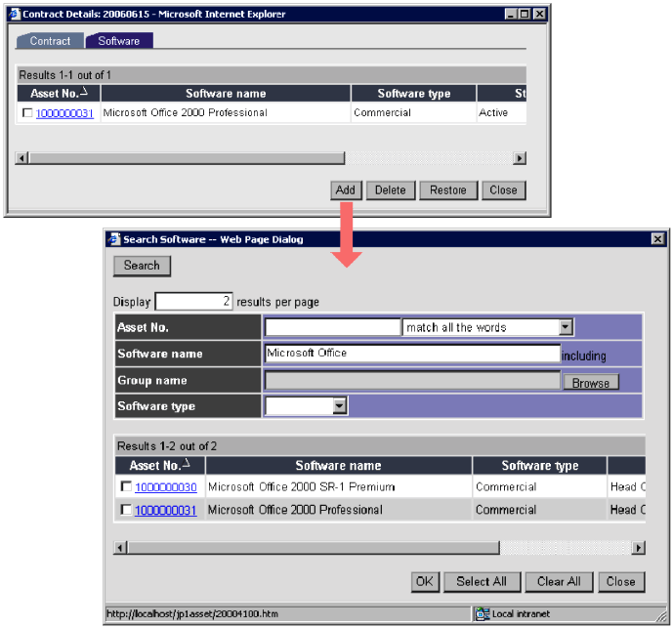Click Software type column header in Contract Details
This screenshot has height=628, width=672.
(x=414, y=93)
